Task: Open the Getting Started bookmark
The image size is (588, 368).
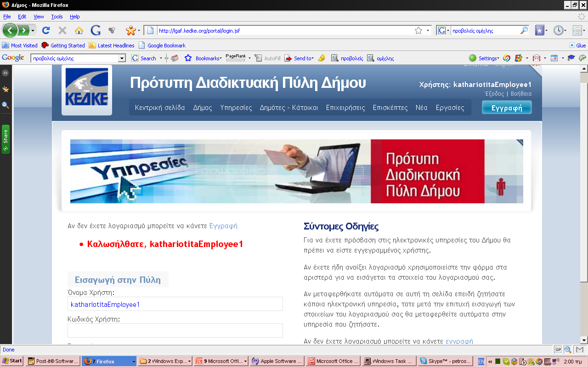Action: click(63, 46)
